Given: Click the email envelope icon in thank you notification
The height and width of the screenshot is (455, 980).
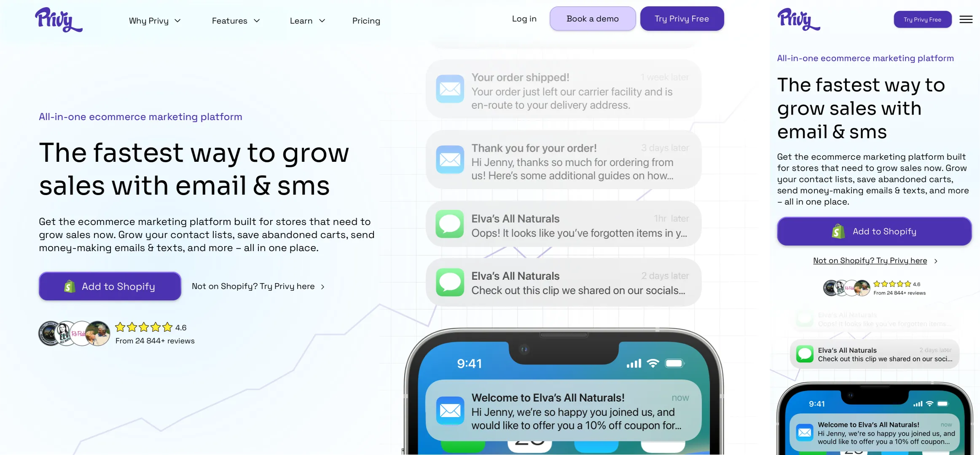Looking at the screenshot, I should click(450, 159).
